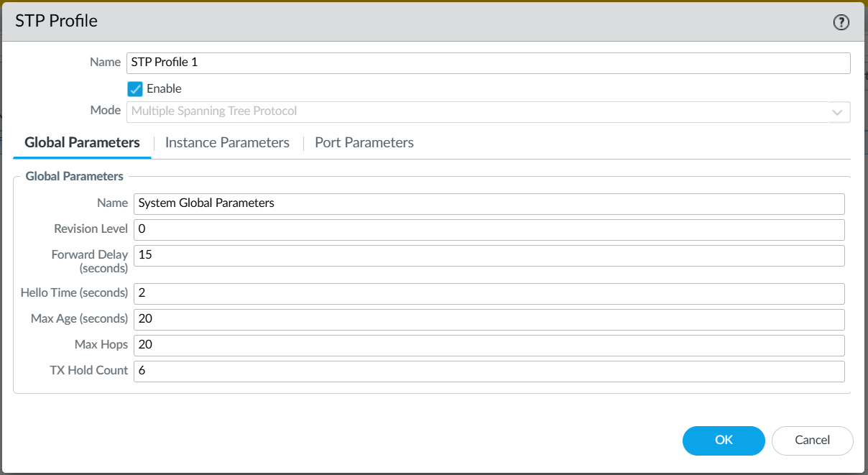Focus the Max Hops input field
The width and height of the screenshot is (868, 475).
(489, 345)
